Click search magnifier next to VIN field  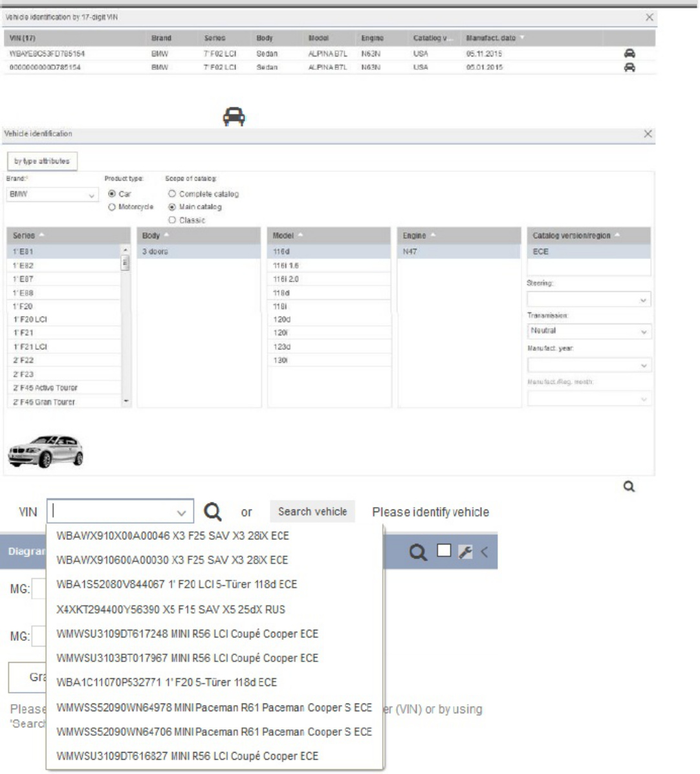[x=213, y=512]
